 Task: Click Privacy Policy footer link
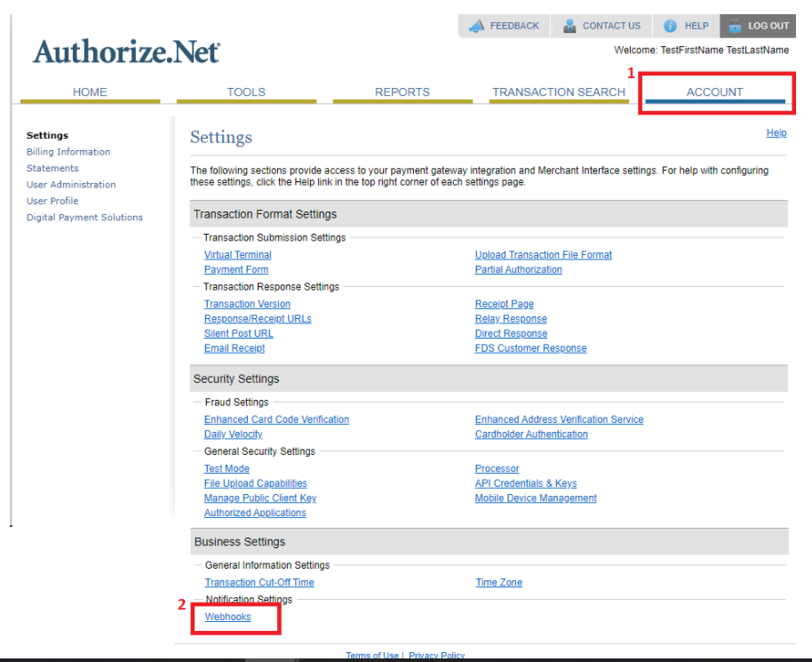[x=436, y=655]
